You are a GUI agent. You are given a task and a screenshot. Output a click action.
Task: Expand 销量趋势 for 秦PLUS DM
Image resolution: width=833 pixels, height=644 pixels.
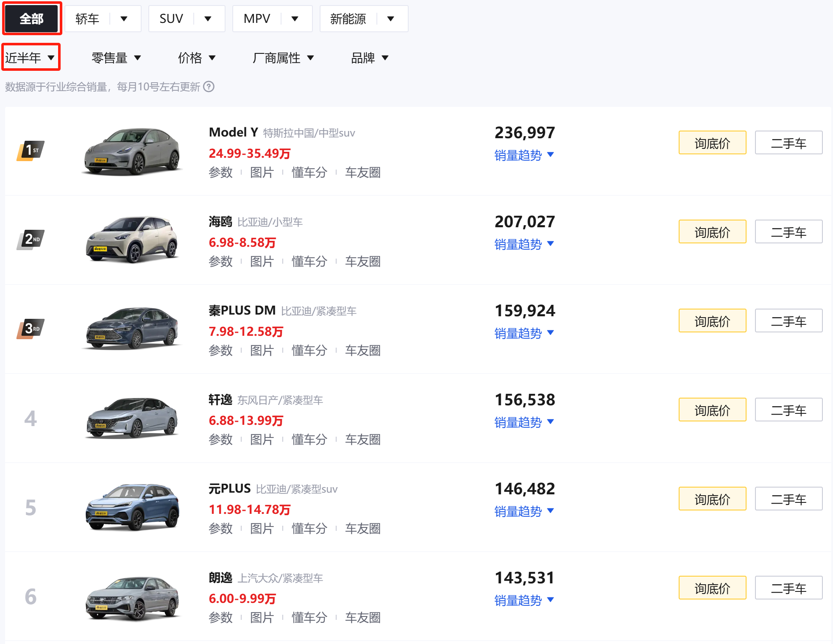click(524, 333)
